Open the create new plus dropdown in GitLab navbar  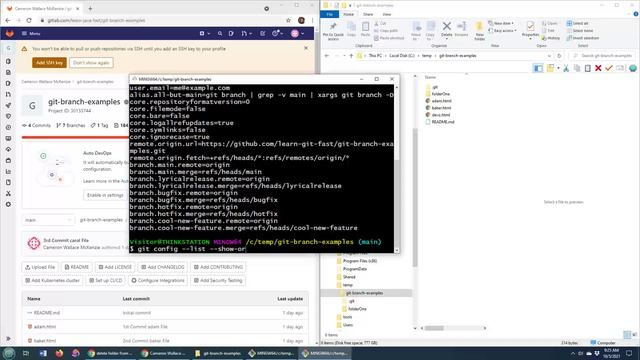tap(204, 33)
